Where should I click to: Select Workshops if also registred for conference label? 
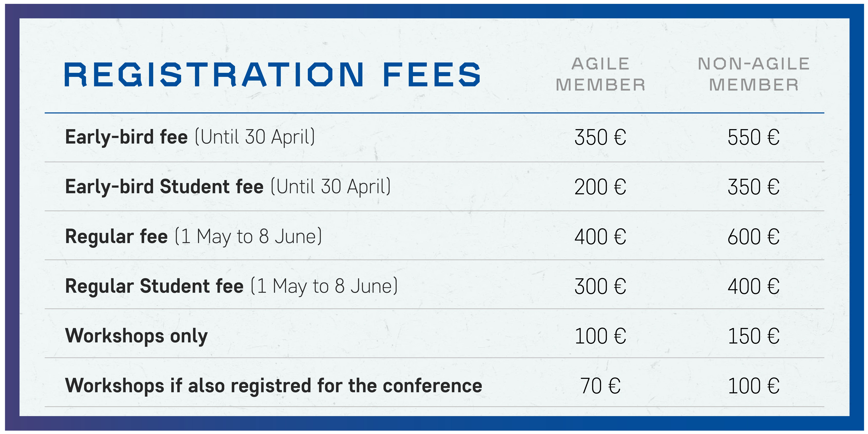[274, 386]
